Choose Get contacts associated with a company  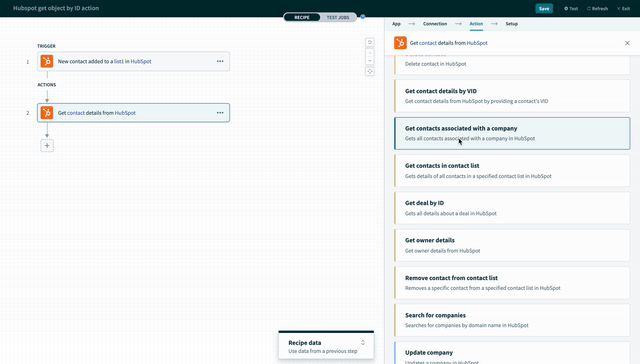[x=512, y=133]
